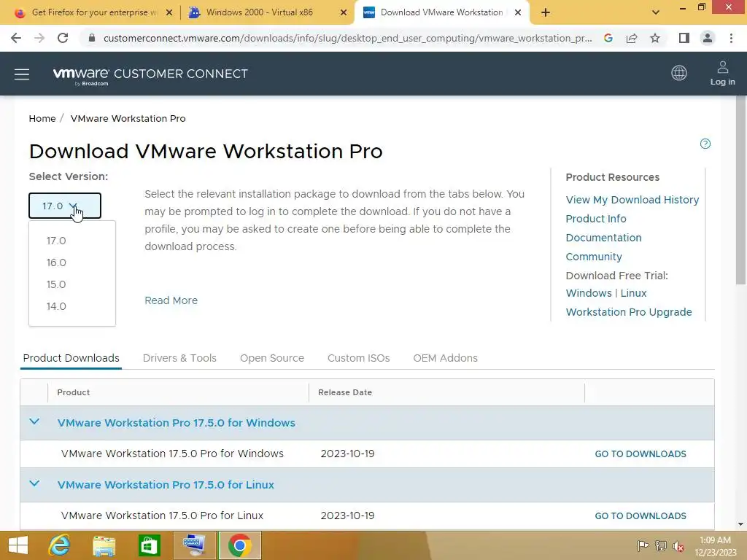Close the Windows 2000 Virtual x86 tab
747x560 pixels.
pos(344,12)
